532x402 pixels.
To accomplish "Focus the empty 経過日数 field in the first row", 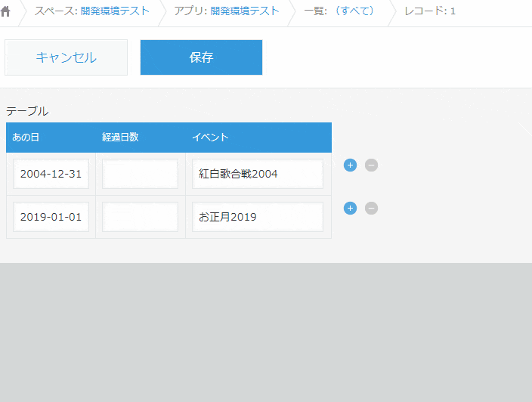I will (x=140, y=174).
